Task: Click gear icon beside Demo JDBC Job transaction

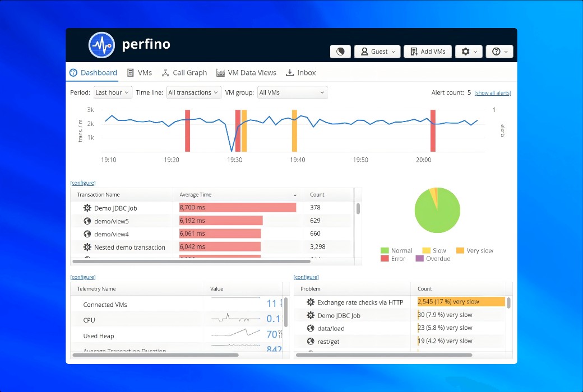Action: click(x=87, y=208)
